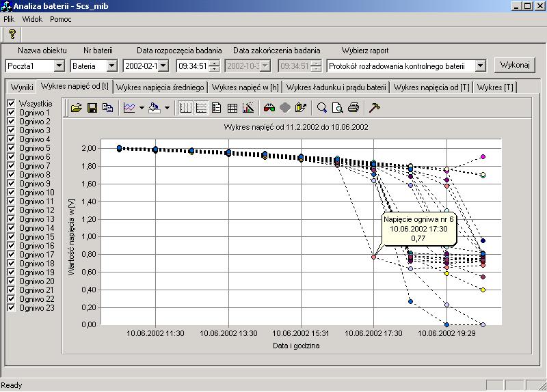Switch to Wykres napięcia średniego tab
Image resolution: width=547 pixels, height=392 pixels.
pyautogui.click(x=160, y=87)
